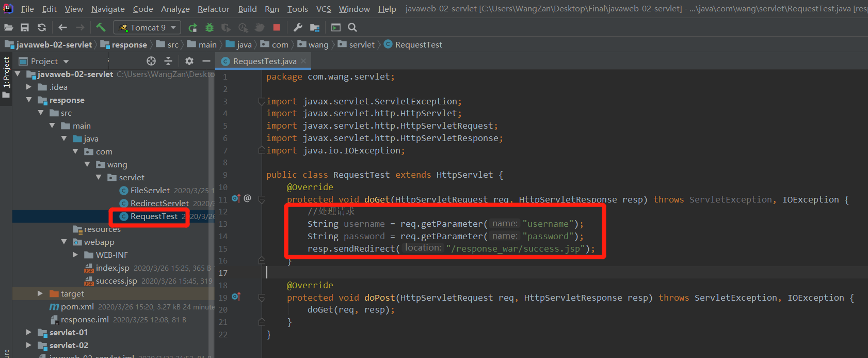This screenshot has height=358, width=868.
Task: Click the profiler run icon
Action: tap(243, 27)
